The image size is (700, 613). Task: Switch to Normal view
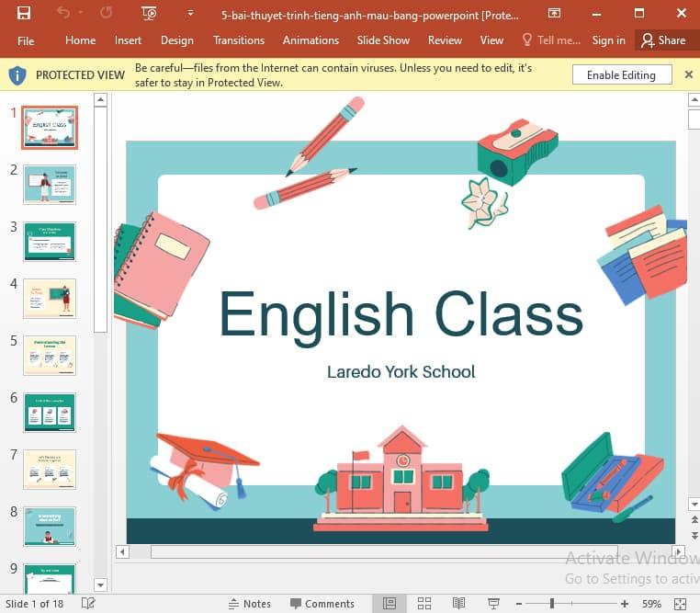(x=390, y=604)
